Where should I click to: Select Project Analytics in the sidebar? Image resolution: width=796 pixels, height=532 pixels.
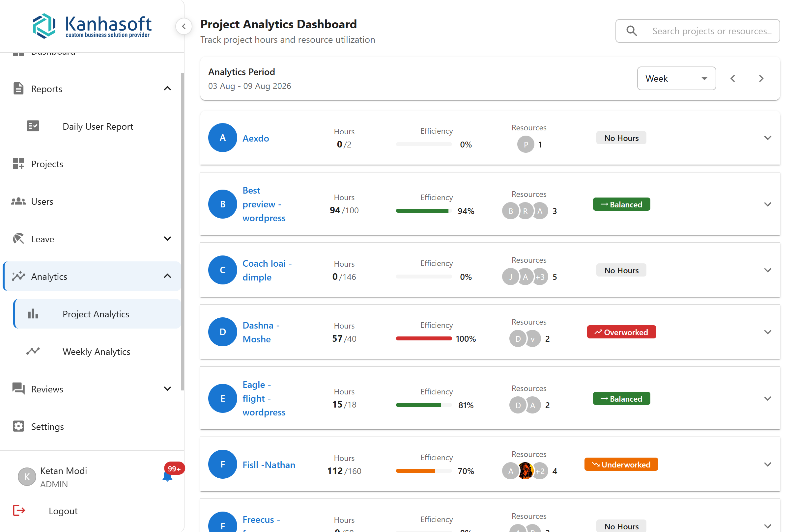[98, 314]
